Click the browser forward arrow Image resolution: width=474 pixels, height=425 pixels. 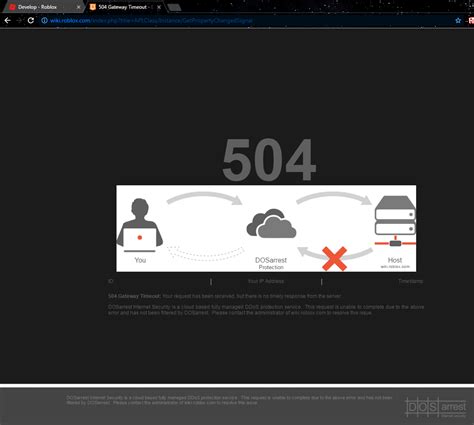[19, 20]
